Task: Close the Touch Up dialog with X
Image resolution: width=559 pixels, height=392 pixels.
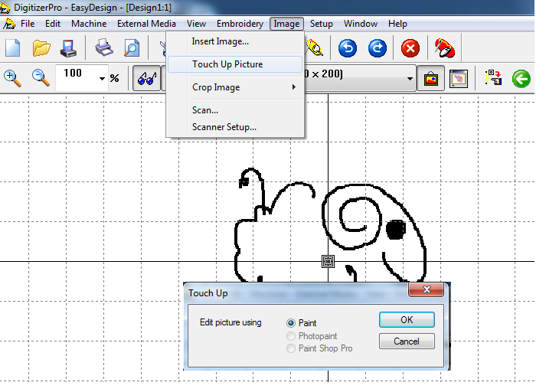Action: click(426, 289)
